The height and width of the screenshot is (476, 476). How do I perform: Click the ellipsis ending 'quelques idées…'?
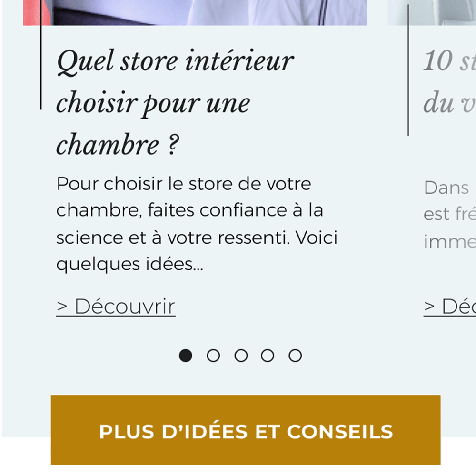[198, 265]
